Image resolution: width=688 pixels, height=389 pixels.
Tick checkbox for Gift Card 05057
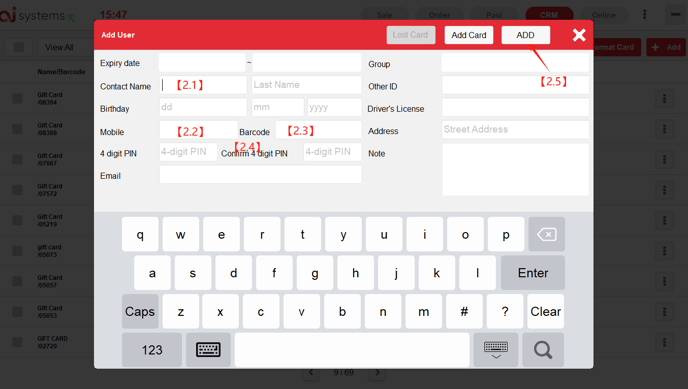pyautogui.click(x=17, y=281)
